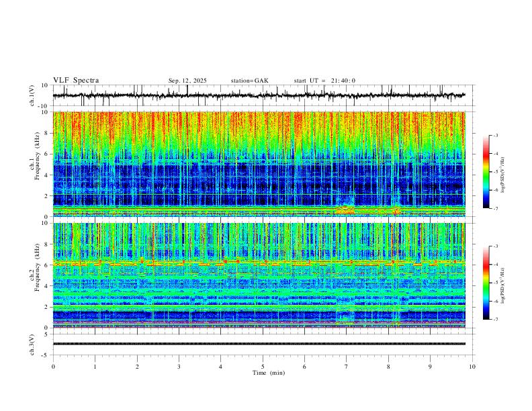The height and width of the screenshot is (411, 532).
Task: Click the time axis tick label "10"
Action: 472,367
